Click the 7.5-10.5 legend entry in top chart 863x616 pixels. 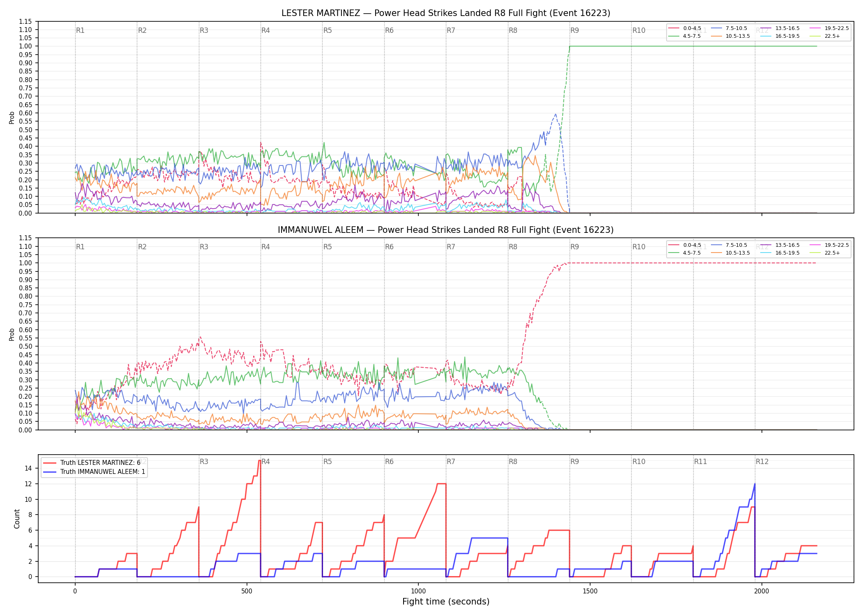729,28
